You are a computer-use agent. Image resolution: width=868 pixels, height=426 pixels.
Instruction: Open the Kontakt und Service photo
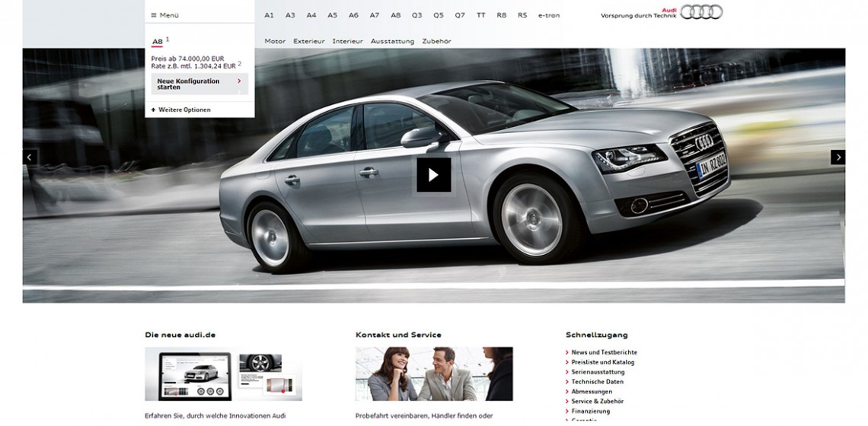(x=434, y=374)
